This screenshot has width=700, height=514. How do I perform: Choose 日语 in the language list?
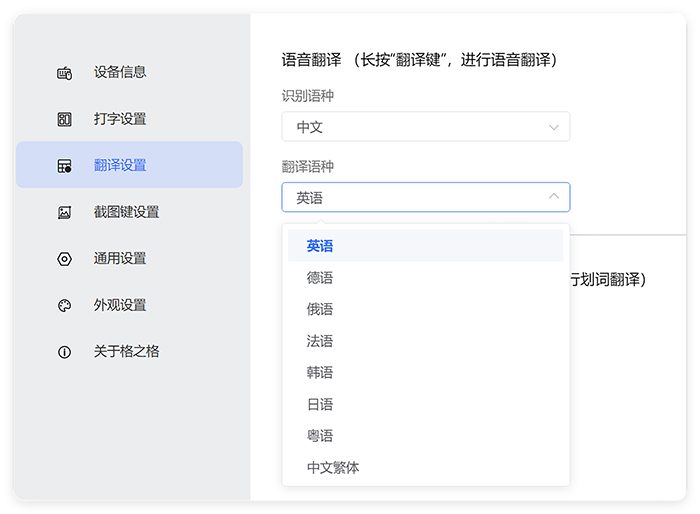pos(320,405)
